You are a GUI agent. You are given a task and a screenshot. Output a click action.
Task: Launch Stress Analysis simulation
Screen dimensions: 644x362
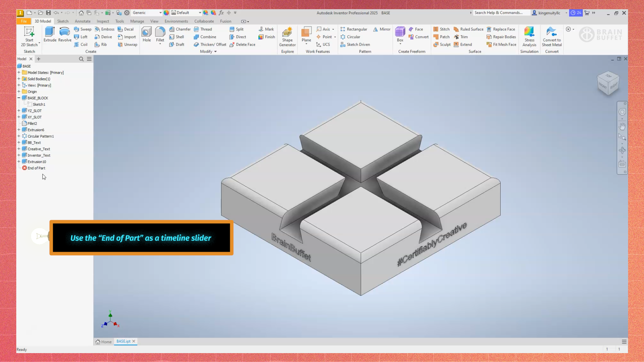529,36
